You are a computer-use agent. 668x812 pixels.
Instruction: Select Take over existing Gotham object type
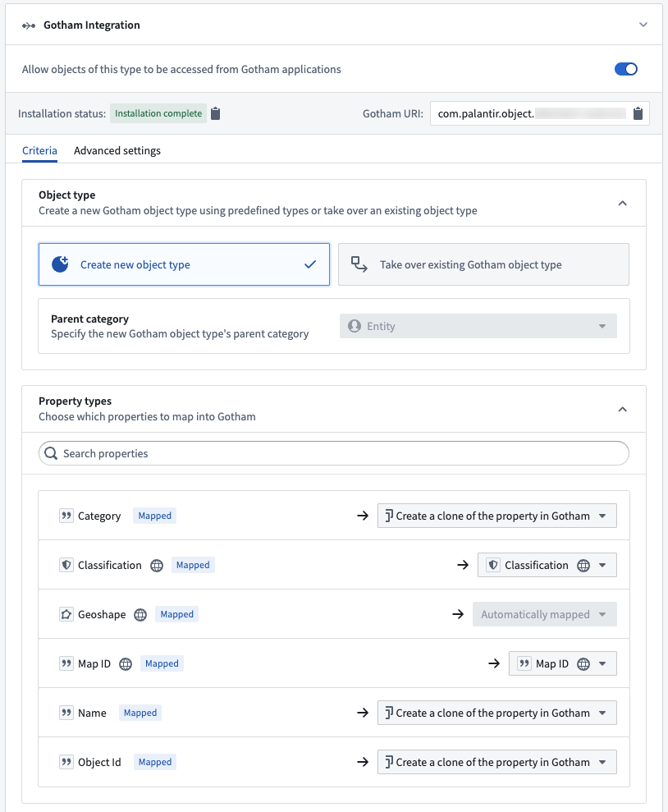click(484, 264)
